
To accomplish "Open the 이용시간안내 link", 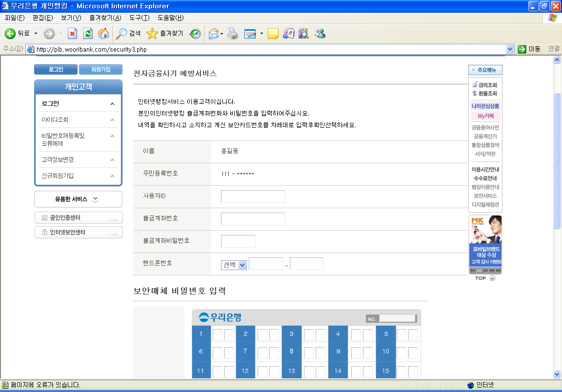I will coord(485,170).
